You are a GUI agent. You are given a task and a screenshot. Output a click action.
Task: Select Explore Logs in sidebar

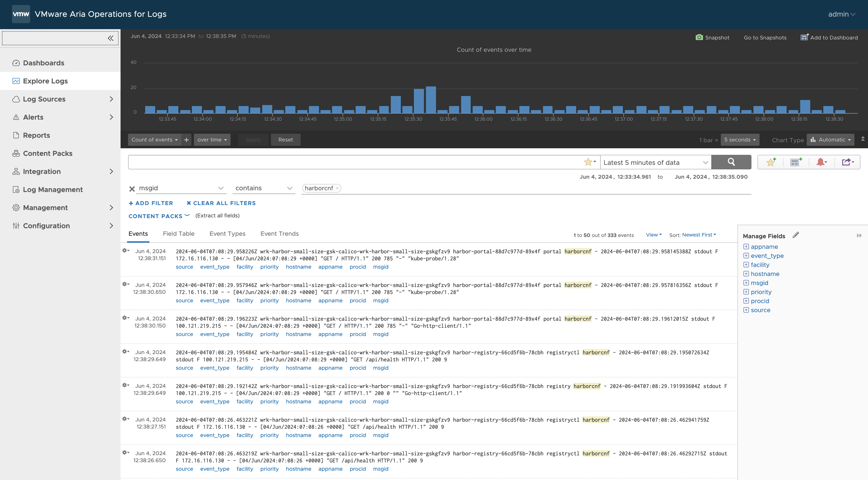[60, 81]
